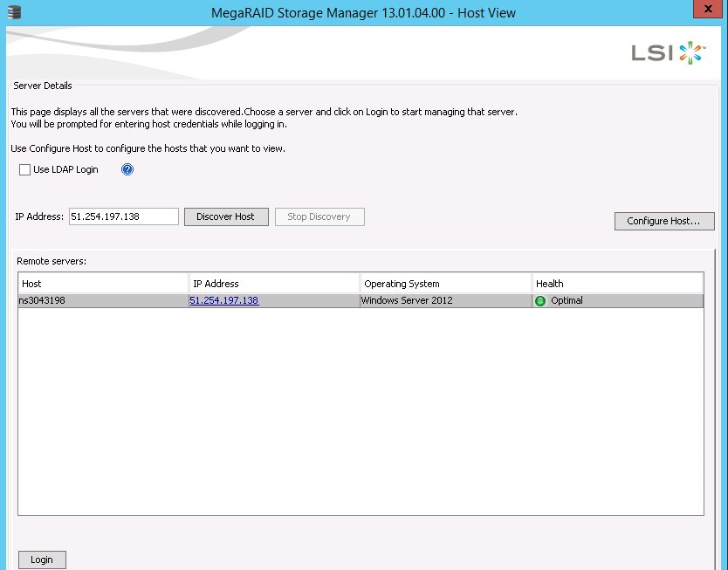Click the Operating System column header
The width and height of the screenshot is (728, 570).
(445, 284)
